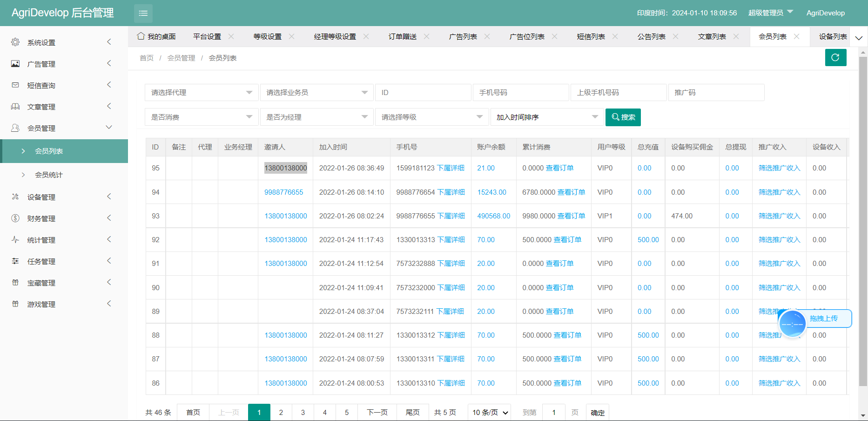868x421 pixels.
Task: Focus the ID search input field
Action: (x=423, y=92)
